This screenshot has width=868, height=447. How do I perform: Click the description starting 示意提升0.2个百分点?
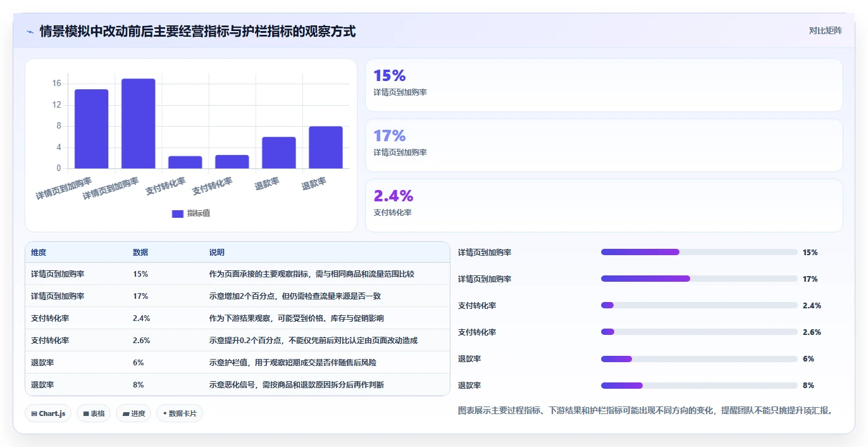pyautogui.click(x=314, y=341)
